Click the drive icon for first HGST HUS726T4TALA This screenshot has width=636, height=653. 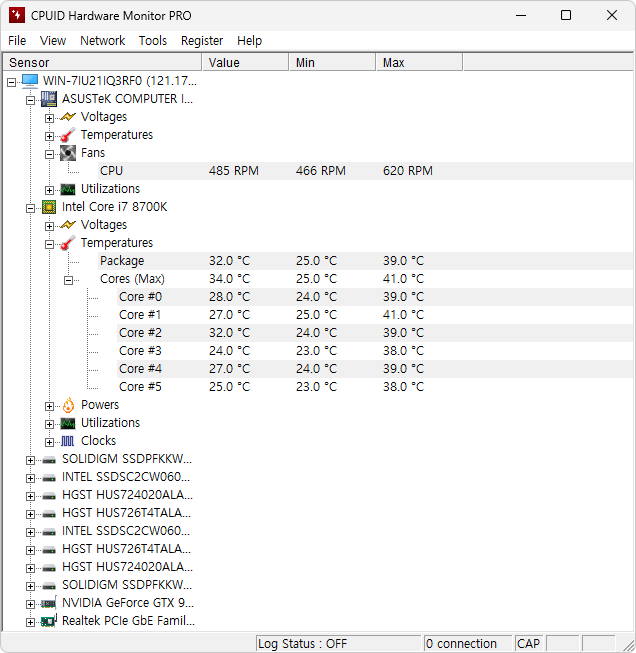[x=49, y=513]
